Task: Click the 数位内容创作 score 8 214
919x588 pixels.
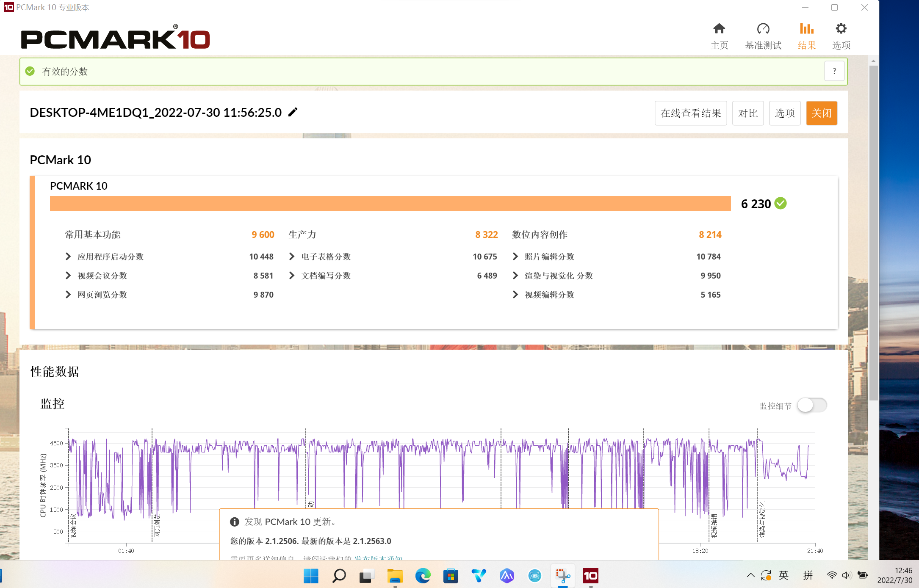Action: tap(710, 235)
